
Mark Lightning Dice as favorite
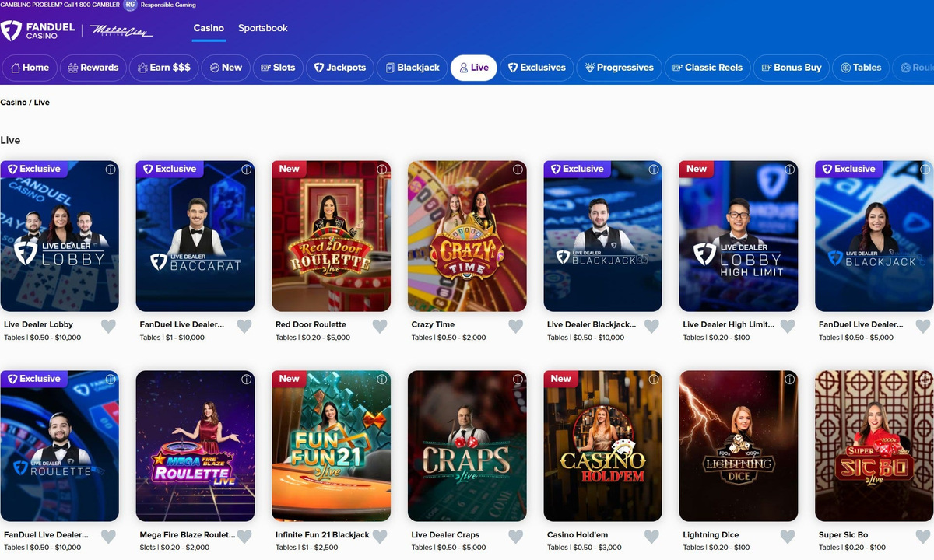click(787, 537)
